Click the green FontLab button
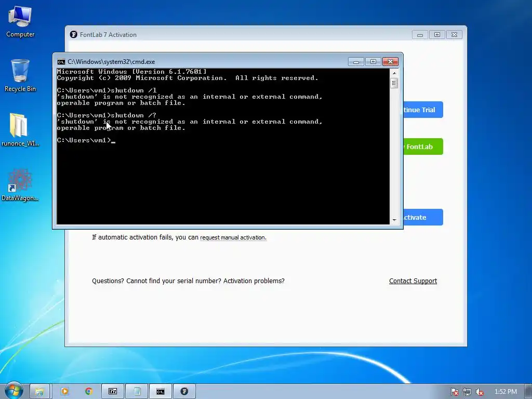Image resolution: width=532 pixels, height=399 pixels. coord(423,147)
